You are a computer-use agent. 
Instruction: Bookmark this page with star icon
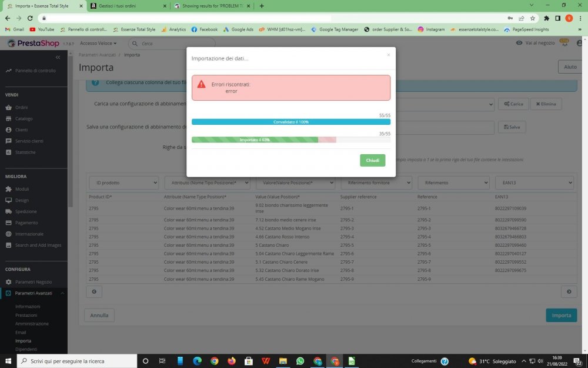(x=533, y=18)
